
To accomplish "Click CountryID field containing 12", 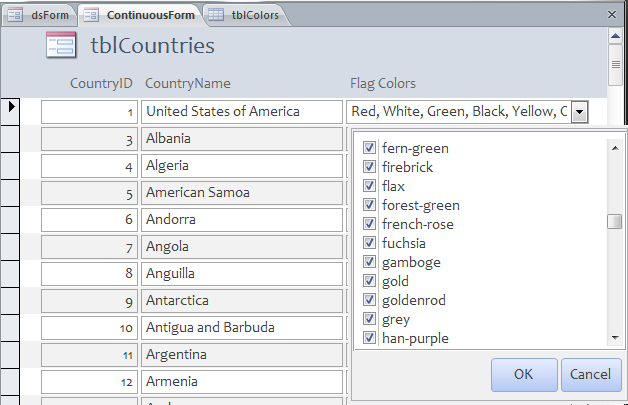I will coord(89,382).
